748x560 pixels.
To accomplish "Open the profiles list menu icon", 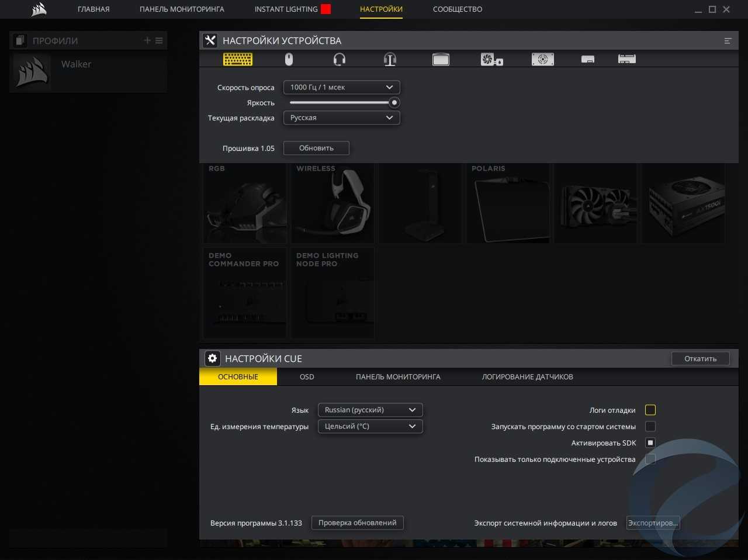I will point(159,40).
